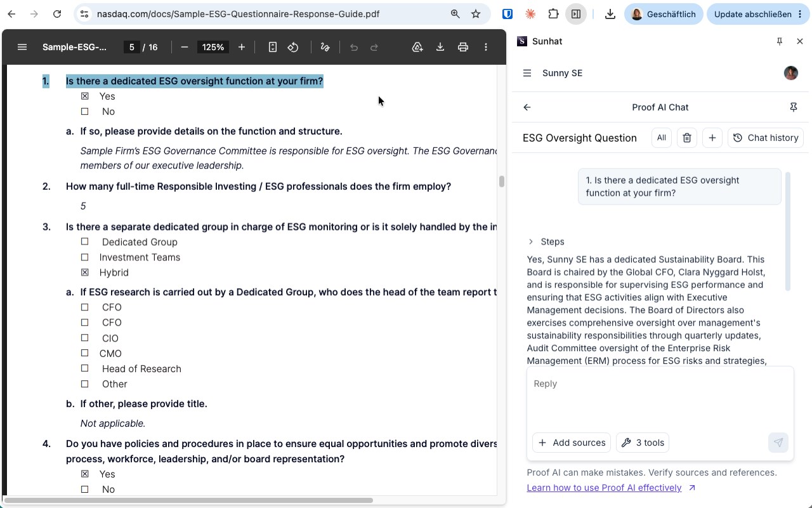
Task: Click the 125% zoom level field
Action: 213,47
